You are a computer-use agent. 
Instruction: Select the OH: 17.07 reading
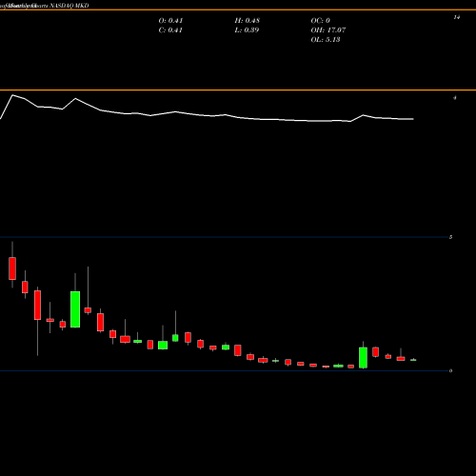(x=328, y=30)
